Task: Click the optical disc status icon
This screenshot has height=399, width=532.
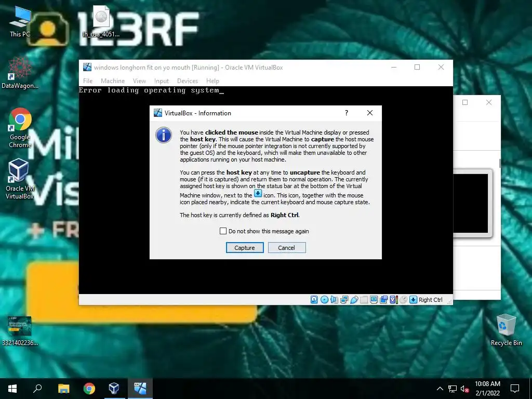Action: (x=324, y=300)
